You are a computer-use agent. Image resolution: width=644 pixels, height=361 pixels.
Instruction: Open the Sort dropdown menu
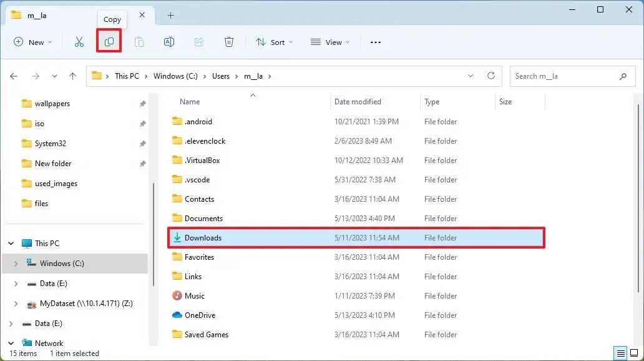pyautogui.click(x=275, y=42)
